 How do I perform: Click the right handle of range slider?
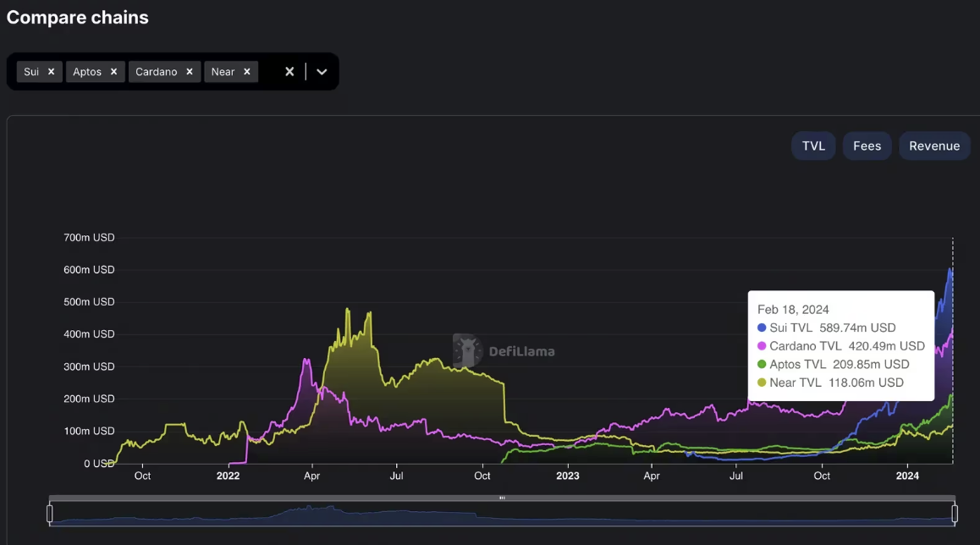(x=955, y=514)
